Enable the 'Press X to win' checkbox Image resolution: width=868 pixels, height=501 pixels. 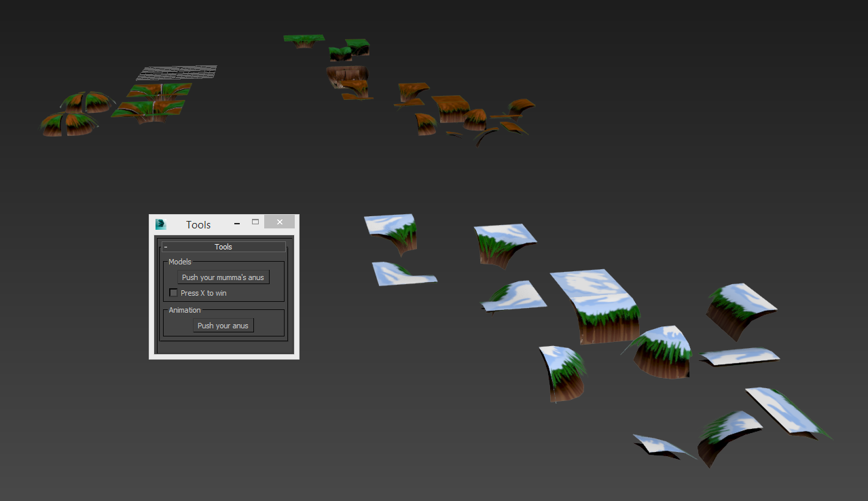pyautogui.click(x=174, y=293)
